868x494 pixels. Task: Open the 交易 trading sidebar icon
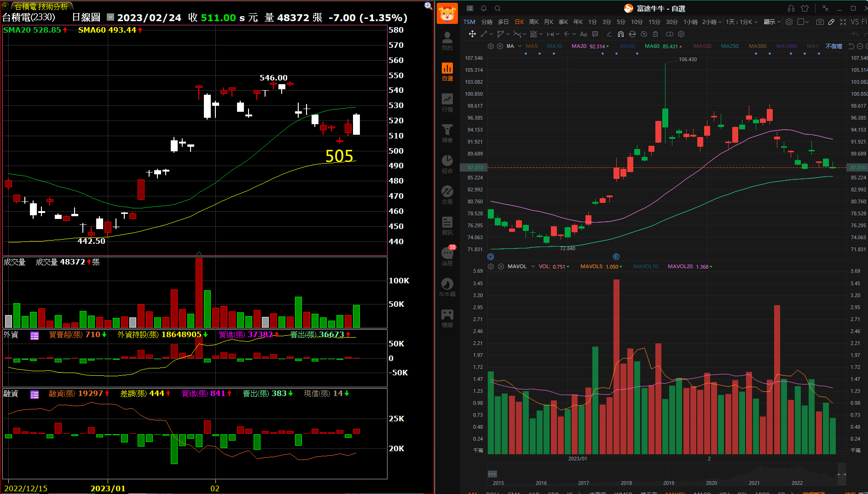pyautogui.click(x=447, y=195)
